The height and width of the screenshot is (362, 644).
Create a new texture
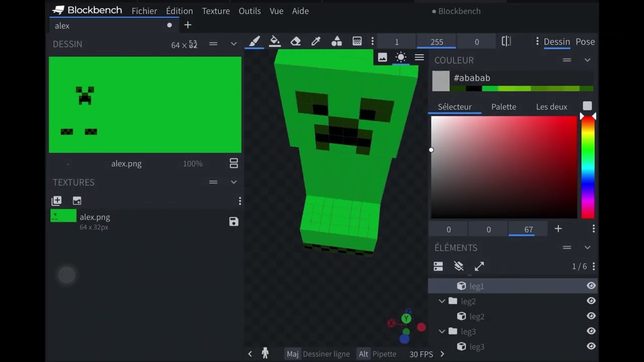[56, 201]
